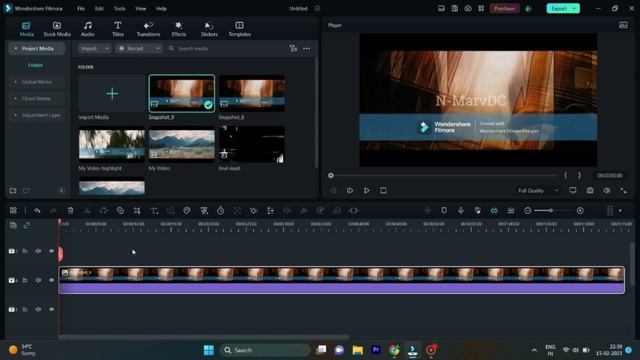Screen dimensions: 640x360
Task: Select the My Video Highlight thumbnail
Action: [x=112, y=144]
